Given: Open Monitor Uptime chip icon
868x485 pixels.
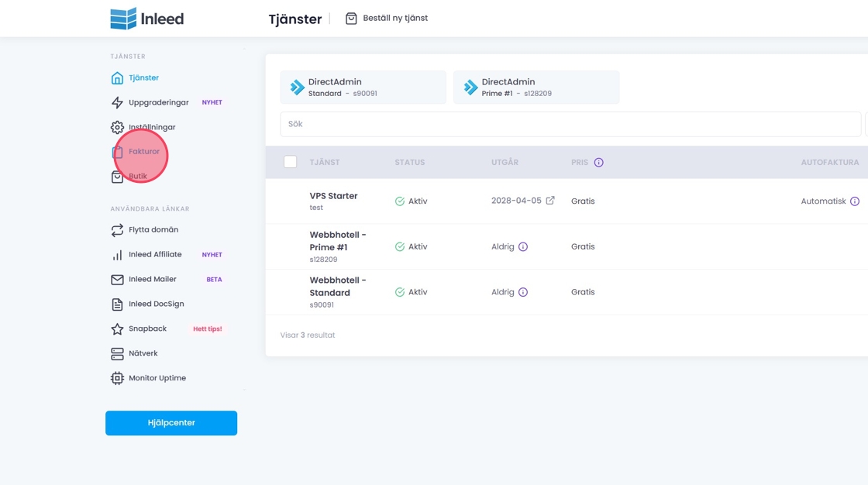Looking at the screenshot, I should pyautogui.click(x=117, y=379).
